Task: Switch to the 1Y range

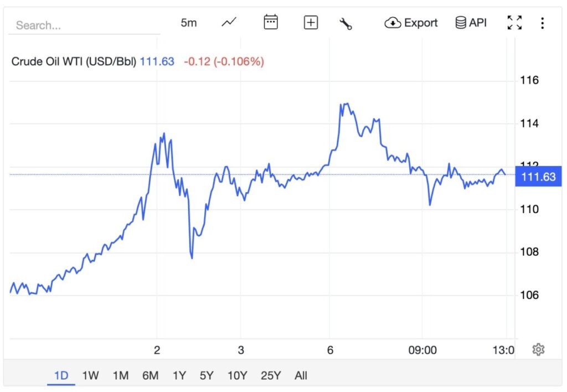Action: (179, 375)
